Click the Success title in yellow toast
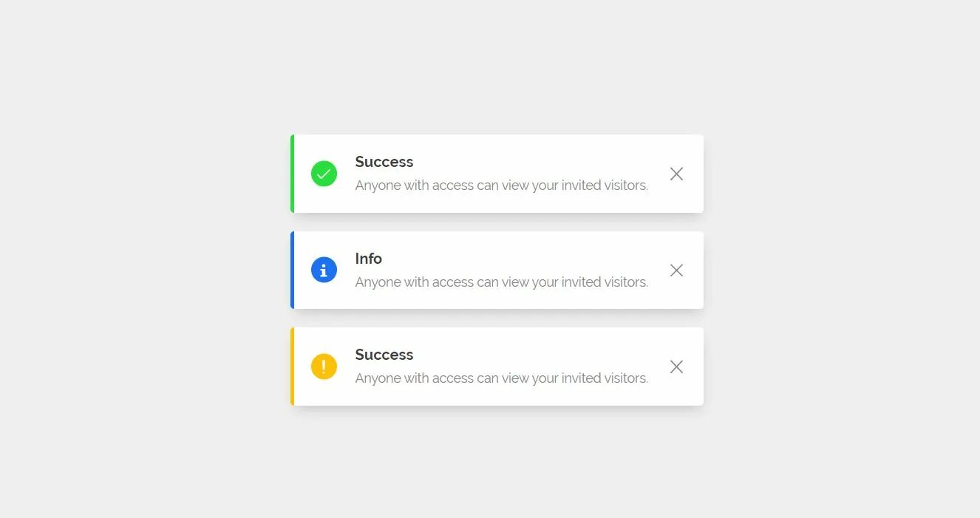The width and height of the screenshot is (980, 518). click(x=384, y=355)
